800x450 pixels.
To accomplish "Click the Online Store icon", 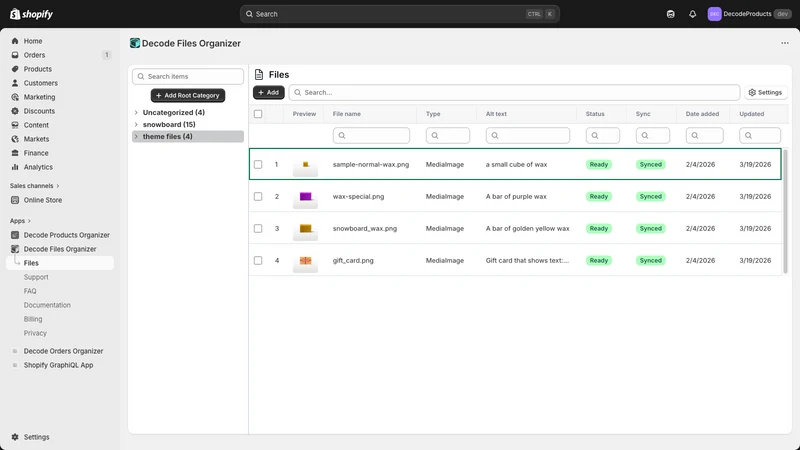I will pyautogui.click(x=15, y=200).
